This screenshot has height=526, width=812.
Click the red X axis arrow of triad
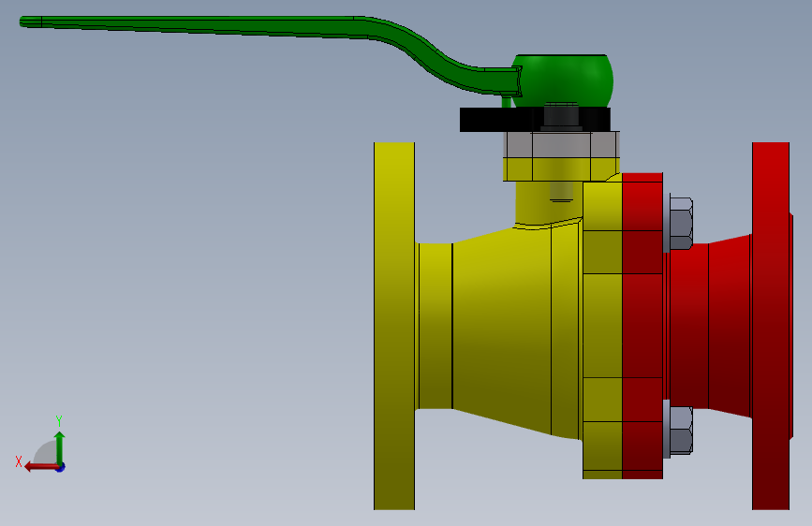point(41,467)
